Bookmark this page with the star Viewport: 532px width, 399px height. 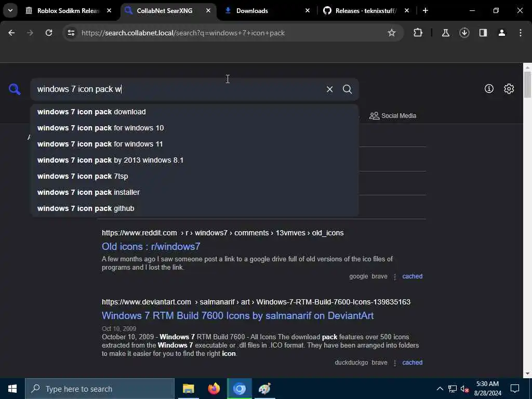point(392,33)
